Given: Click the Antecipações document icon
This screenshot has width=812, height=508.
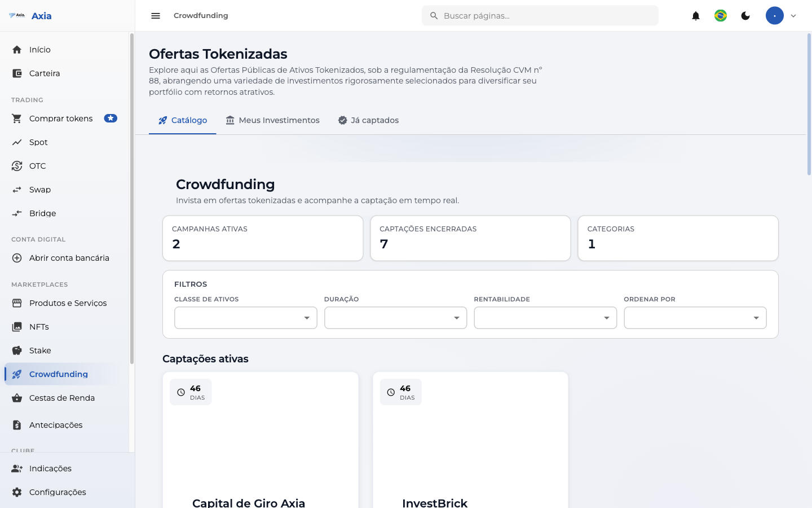Looking at the screenshot, I should 17,425.
